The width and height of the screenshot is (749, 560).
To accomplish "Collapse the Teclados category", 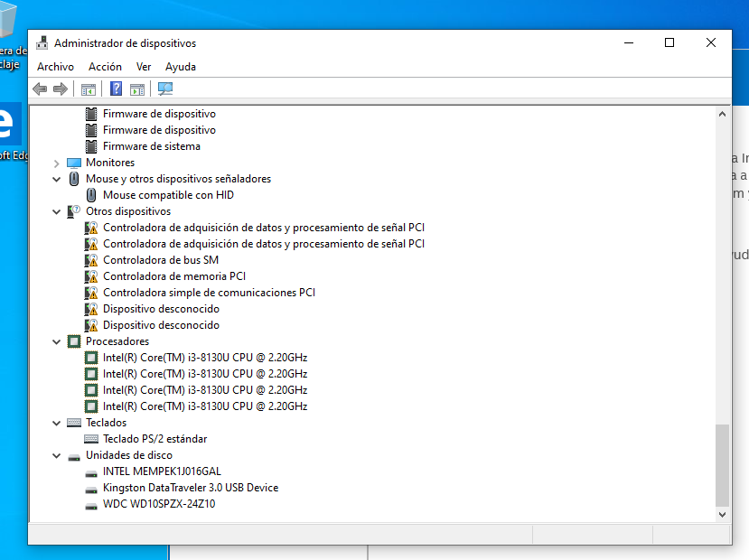I will tap(56, 423).
